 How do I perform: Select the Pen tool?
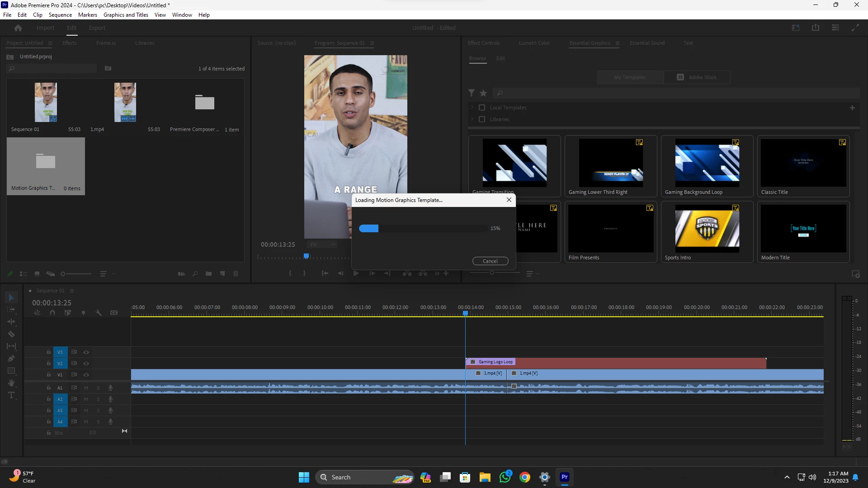(11, 359)
